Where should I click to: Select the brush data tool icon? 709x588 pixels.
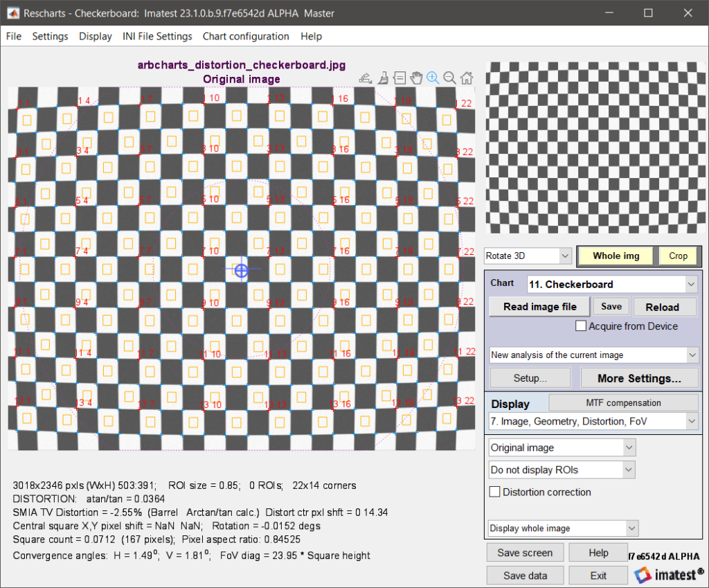pos(383,78)
